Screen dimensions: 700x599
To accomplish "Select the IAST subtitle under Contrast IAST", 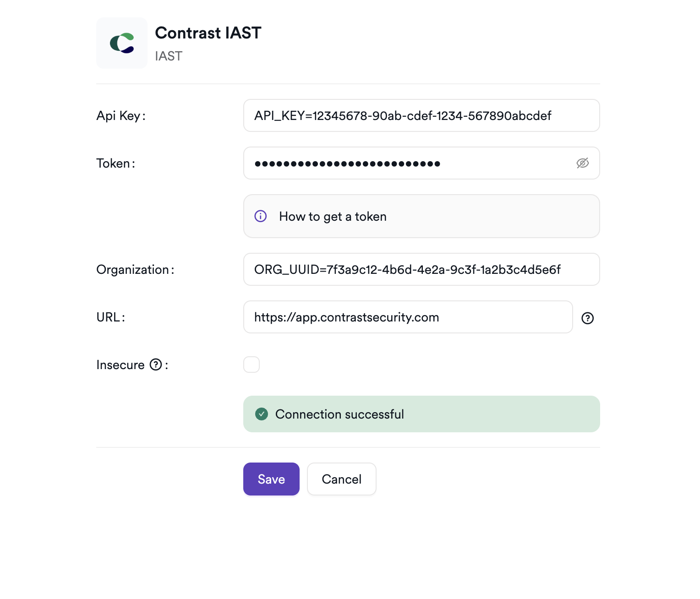I will tap(169, 56).
